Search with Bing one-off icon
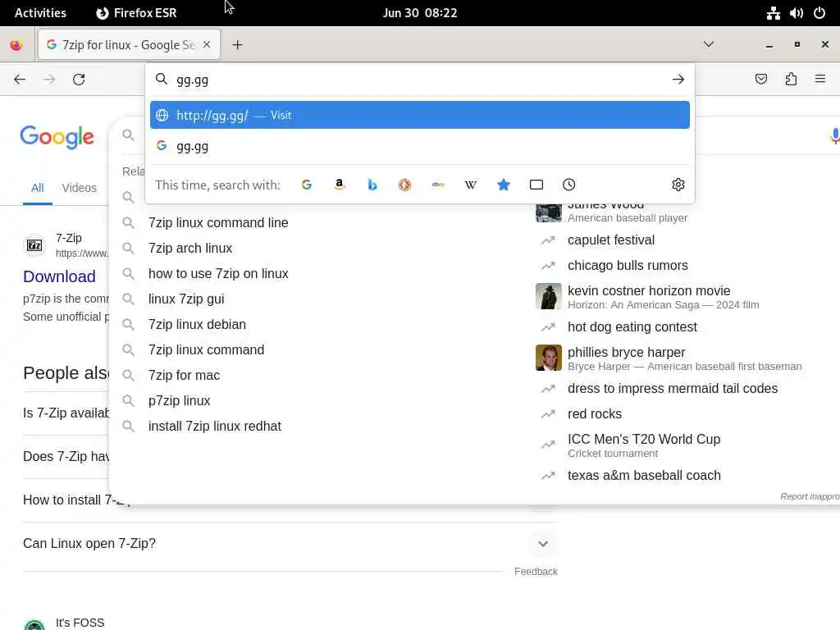Viewport: 840px width, 630px height. tap(372, 185)
